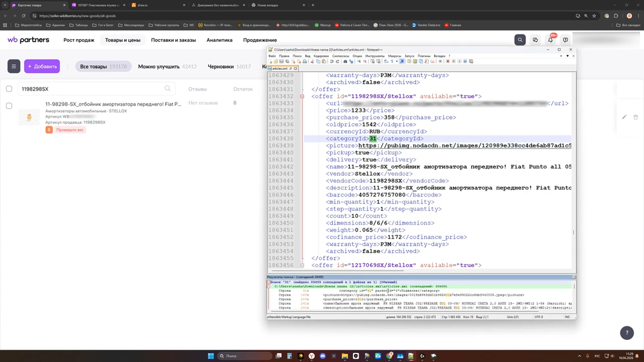Viewport: 644px width, 362px height.
Task: Click Notepad++ monitoring eye toolbar icon
Action: (440, 62)
